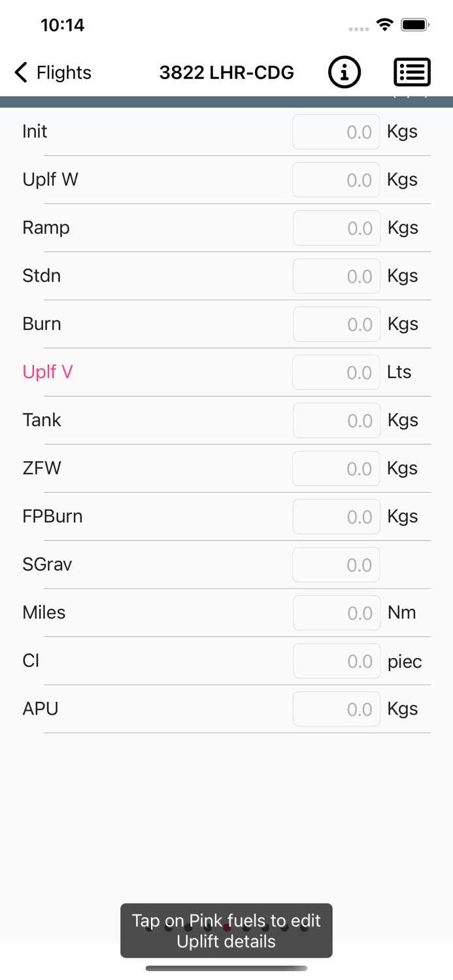
Task: Focus the CI input field
Action: coord(337,661)
